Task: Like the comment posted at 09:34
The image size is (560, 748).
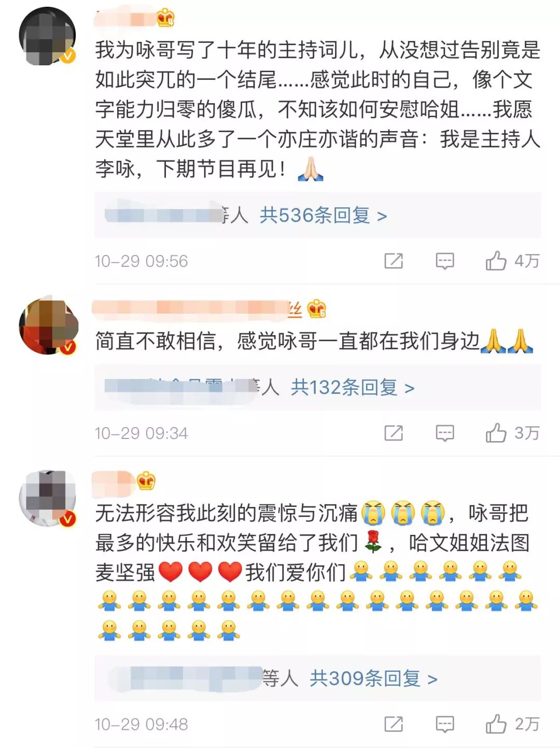Action: tap(496, 433)
